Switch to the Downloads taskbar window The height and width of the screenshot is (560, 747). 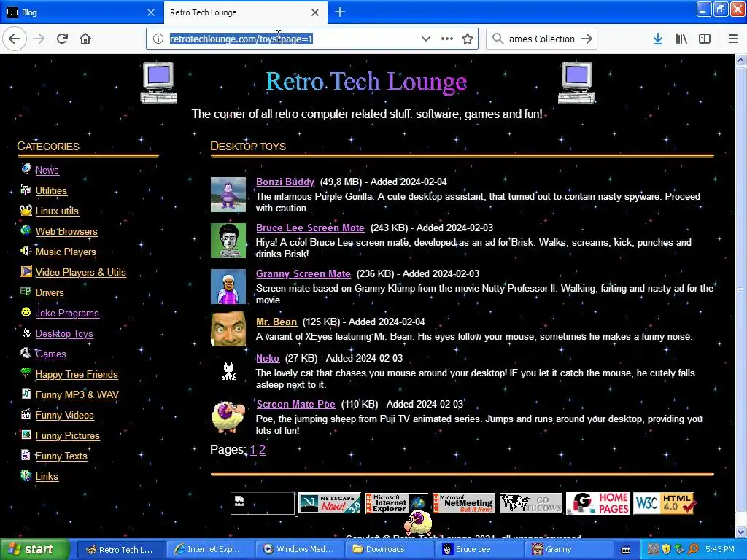pyautogui.click(x=390, y=550)
